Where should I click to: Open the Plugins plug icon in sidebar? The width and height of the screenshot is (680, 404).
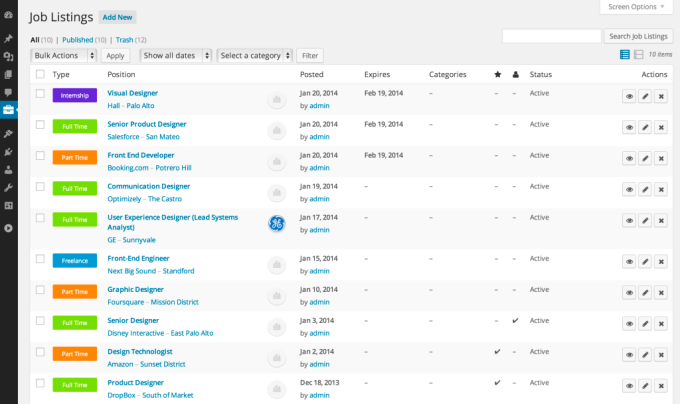pos(8,152)
